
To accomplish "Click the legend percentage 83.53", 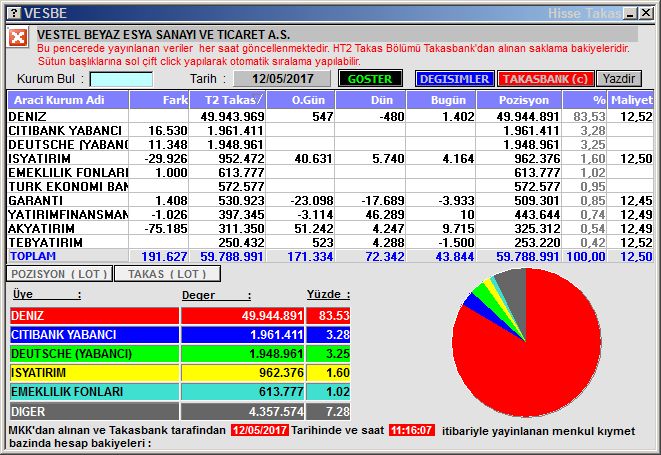I will coord(334,316).
